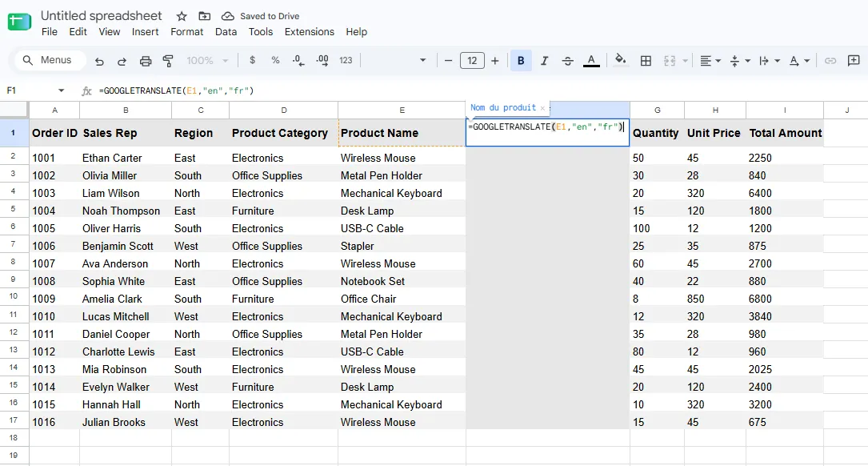
Task: Toggle italic formatting
Action: (x=544, y=60)
